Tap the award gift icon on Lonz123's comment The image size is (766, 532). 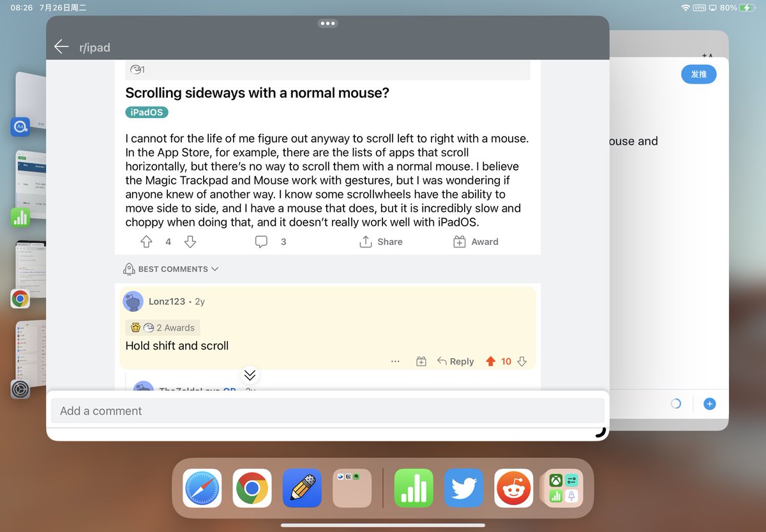[x=421, y=362]
